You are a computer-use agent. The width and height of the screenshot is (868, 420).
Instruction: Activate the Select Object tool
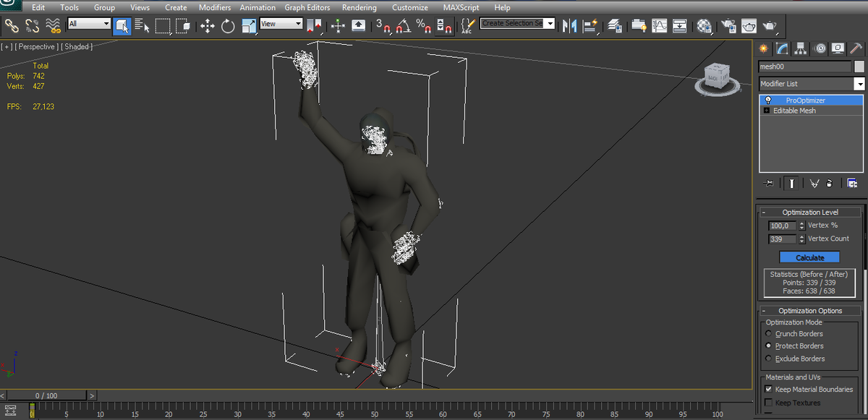coord(122,26)
